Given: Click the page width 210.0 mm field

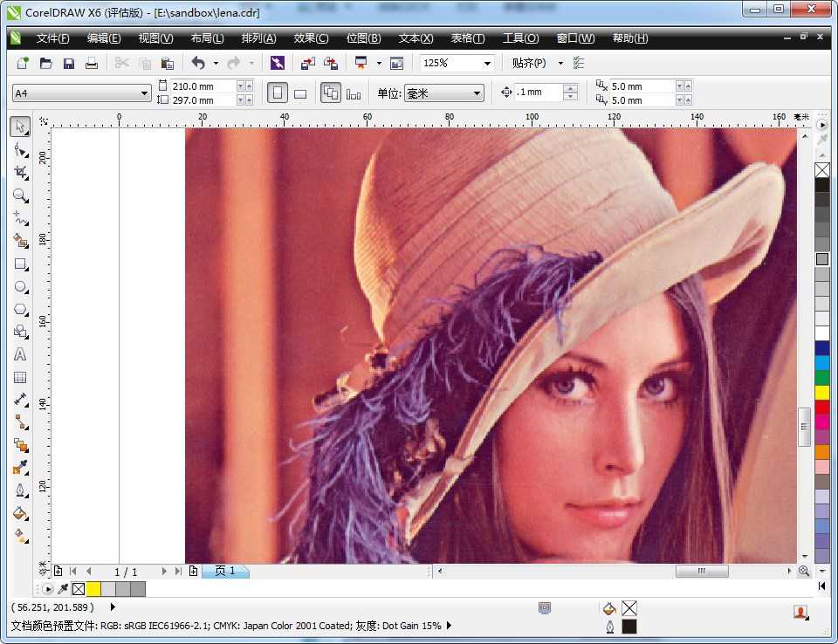Looking at the screenshot, I should pyautogui.click(x=203, y=86).
